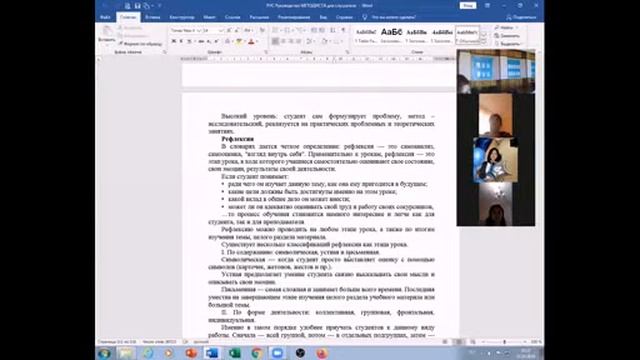Click the Рефлексия heading in document
Image resolution: width=640 pixels, height=360 pixels.
click(x=238, y=139)
